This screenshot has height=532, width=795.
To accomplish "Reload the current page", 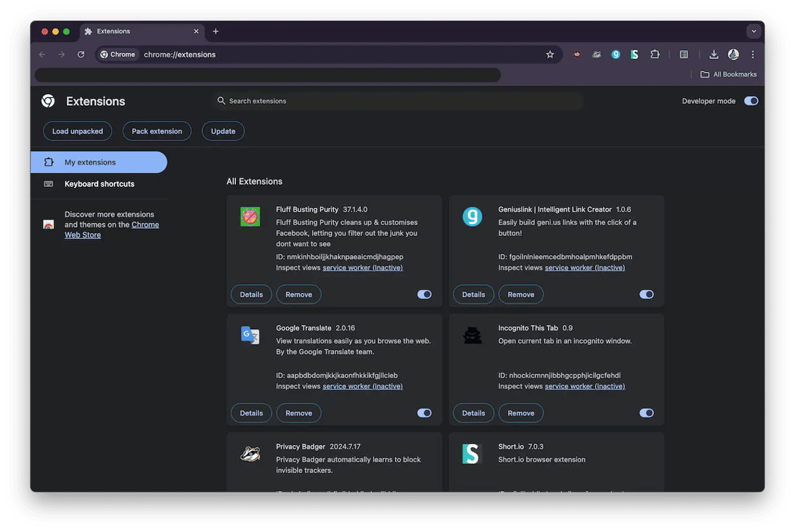I will (x=81, y=55).
